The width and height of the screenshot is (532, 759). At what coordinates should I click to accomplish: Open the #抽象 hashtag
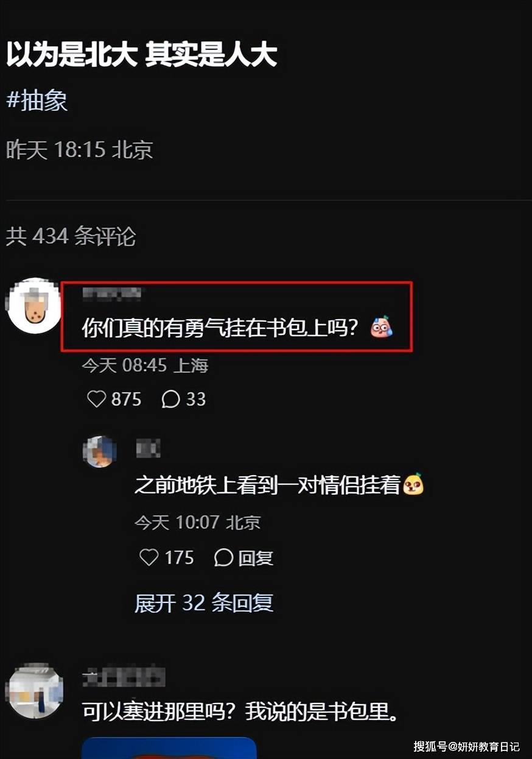(x=37, y=101)
